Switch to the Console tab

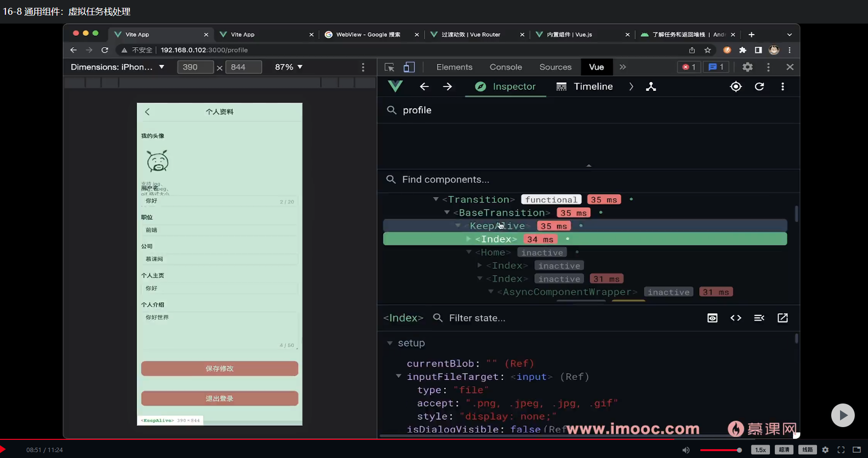506,67
